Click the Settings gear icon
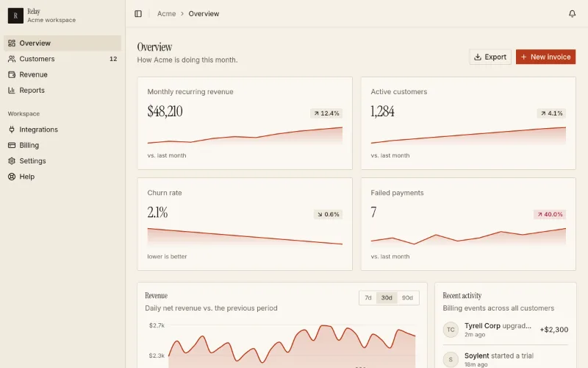Screen dimensions: 588x368 point(12,160)
